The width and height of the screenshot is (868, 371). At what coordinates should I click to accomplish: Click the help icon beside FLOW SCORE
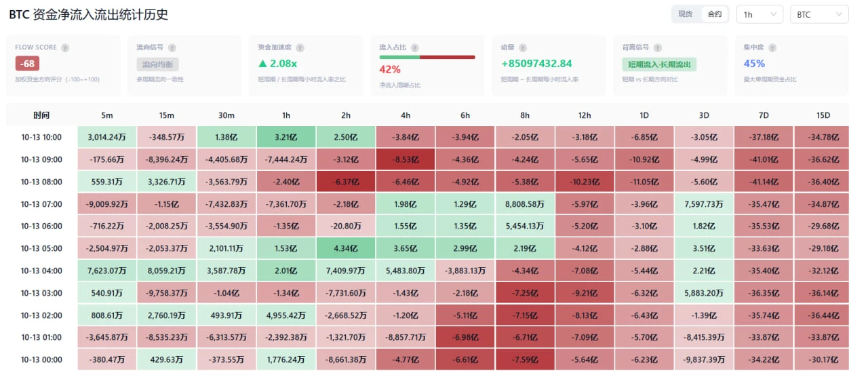click(x=65, y=48)
